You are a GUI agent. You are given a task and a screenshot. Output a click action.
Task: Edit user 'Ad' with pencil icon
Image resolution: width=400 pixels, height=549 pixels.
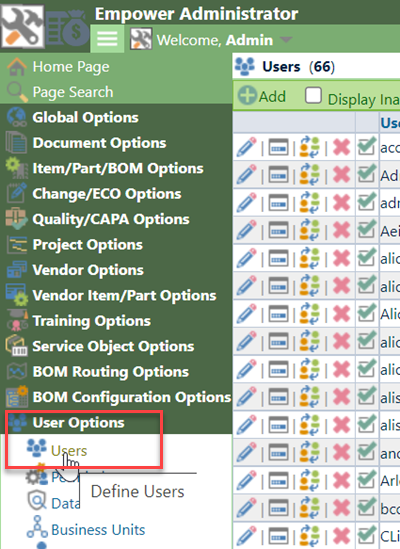click(246, 175)
